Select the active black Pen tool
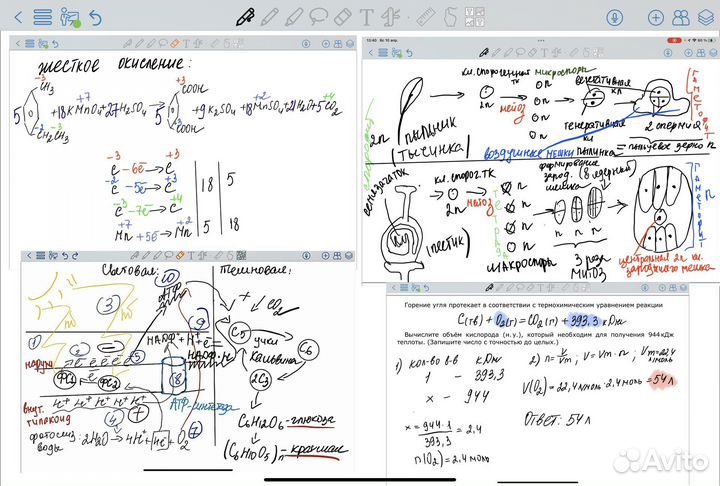 tap(244, 17)
